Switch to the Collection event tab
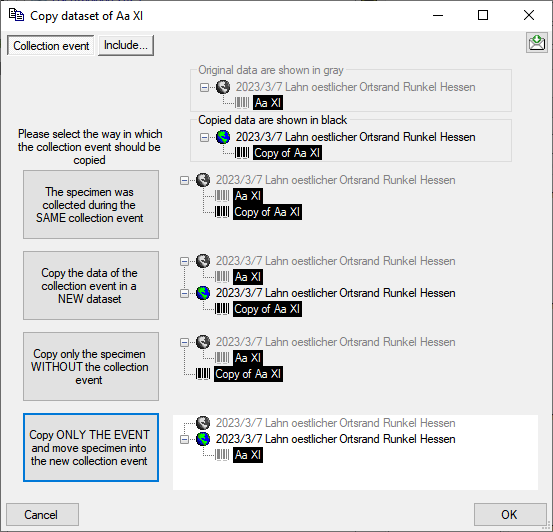The width and height of the screenshot is (553, 532). [x=51, y=46]
